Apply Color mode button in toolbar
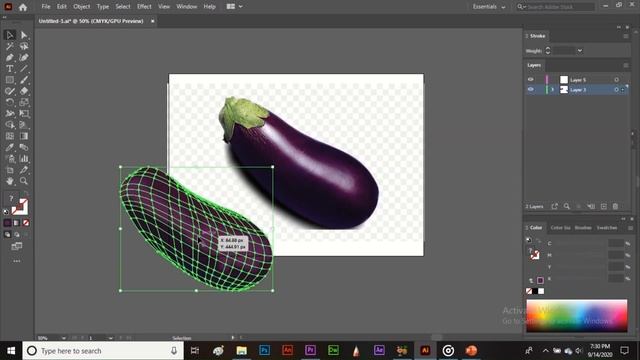Image resolution: width=640 pixels, height=360 pixels. (x=7, y=223)
